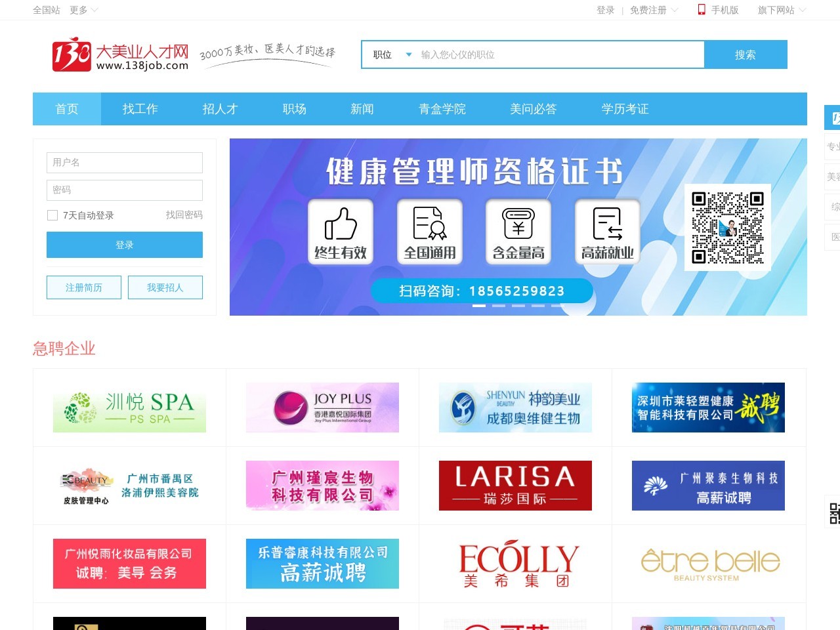
Task: Click the 含金量高 money icon
Action: coord(518,224)
